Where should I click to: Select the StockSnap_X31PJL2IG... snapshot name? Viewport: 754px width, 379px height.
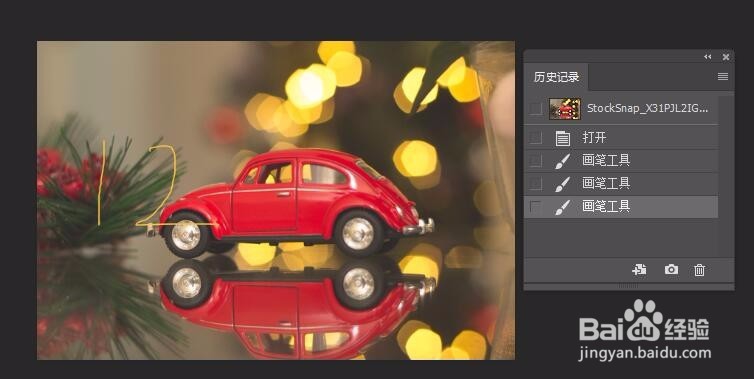[647, 108]
